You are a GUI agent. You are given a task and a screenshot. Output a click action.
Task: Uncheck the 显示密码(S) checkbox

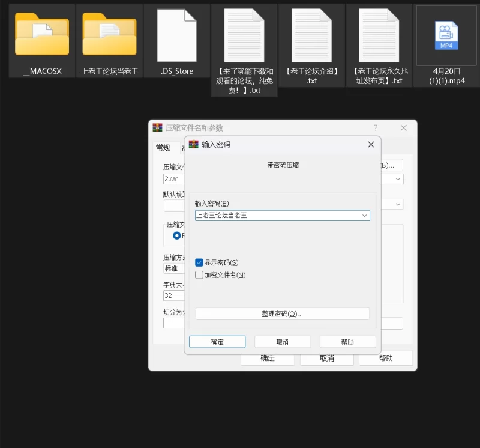199,262
